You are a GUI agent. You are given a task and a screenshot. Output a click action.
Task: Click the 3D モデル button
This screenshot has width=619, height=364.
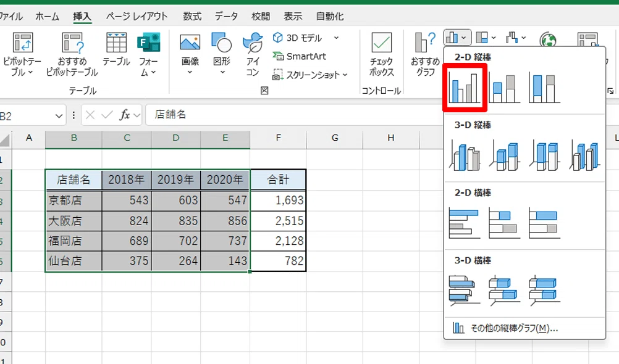point(297,38)
